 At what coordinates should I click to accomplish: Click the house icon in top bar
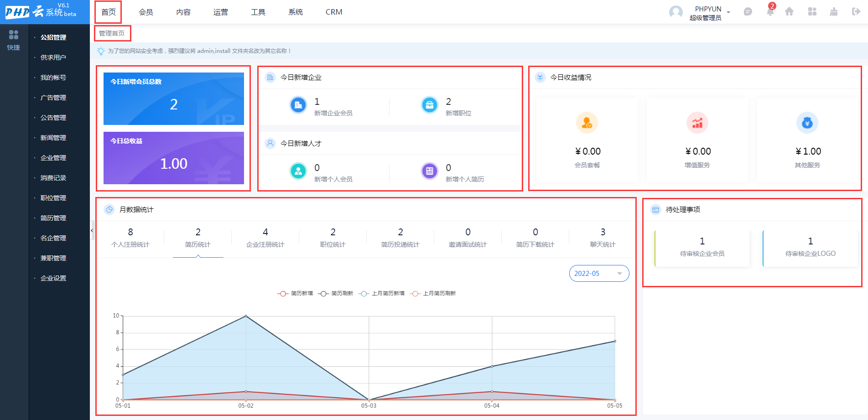789,12
